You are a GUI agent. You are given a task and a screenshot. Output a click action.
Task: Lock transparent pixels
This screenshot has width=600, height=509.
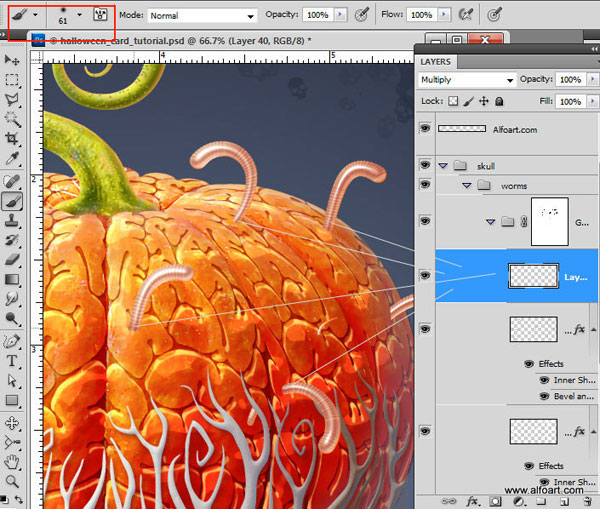(x=453, y=101)
